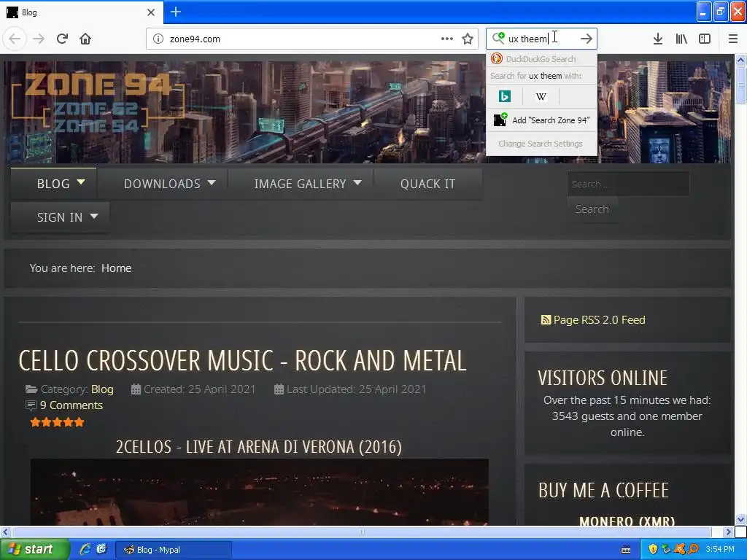Click the horizontal scrollbar left arrow
The image size is (747, 560).
5,532
